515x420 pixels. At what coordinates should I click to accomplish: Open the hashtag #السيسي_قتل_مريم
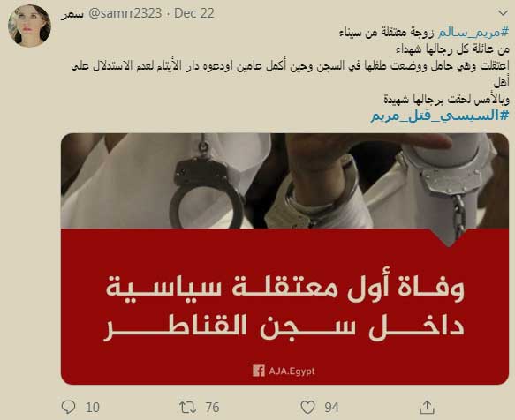pyautogui.click(x=440, y=116)
